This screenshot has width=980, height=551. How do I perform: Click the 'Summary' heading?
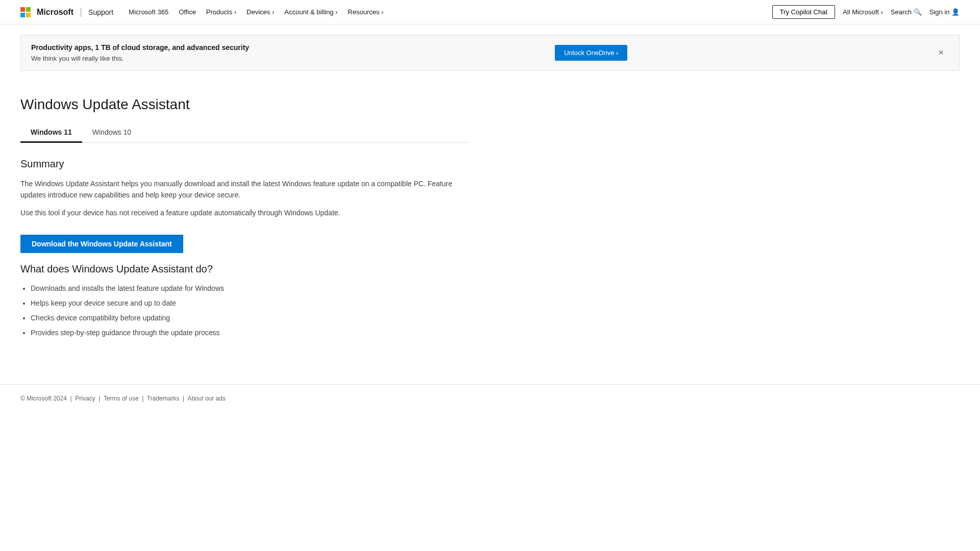(x=42, y=164)
